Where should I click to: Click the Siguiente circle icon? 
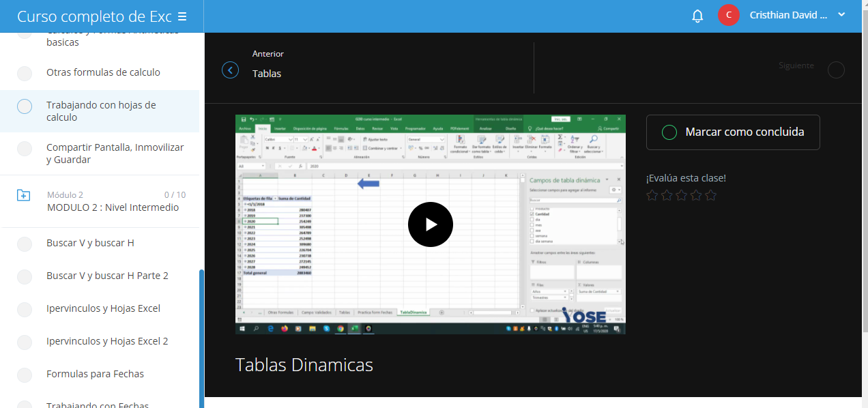[x=835, y=70]
